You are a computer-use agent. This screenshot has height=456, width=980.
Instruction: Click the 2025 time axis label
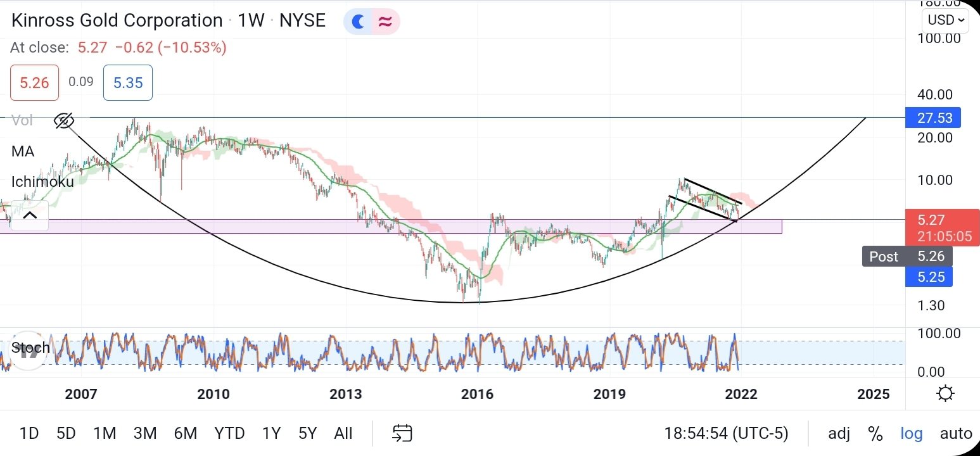coord(874,394)
